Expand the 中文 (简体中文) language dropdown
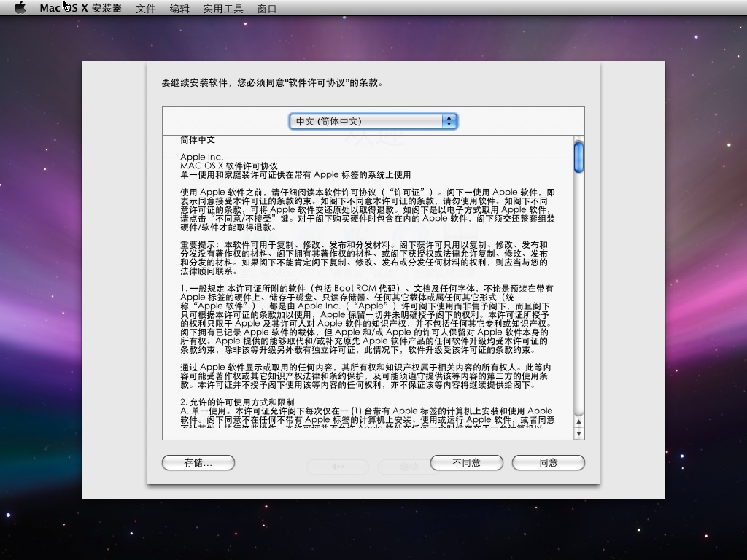The height and width of the screenshot is (560, 747). 373,122
